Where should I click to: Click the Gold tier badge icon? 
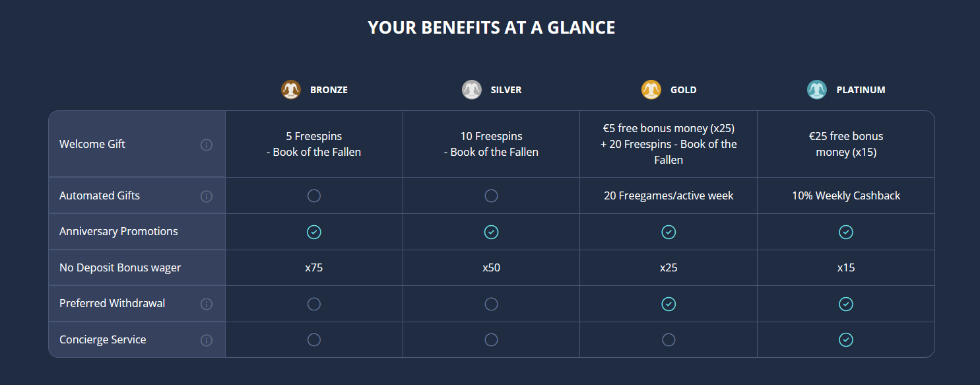click(x=651, y=90)
